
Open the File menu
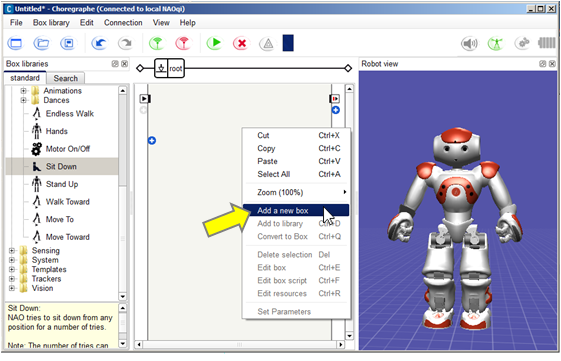coord(16,23)
